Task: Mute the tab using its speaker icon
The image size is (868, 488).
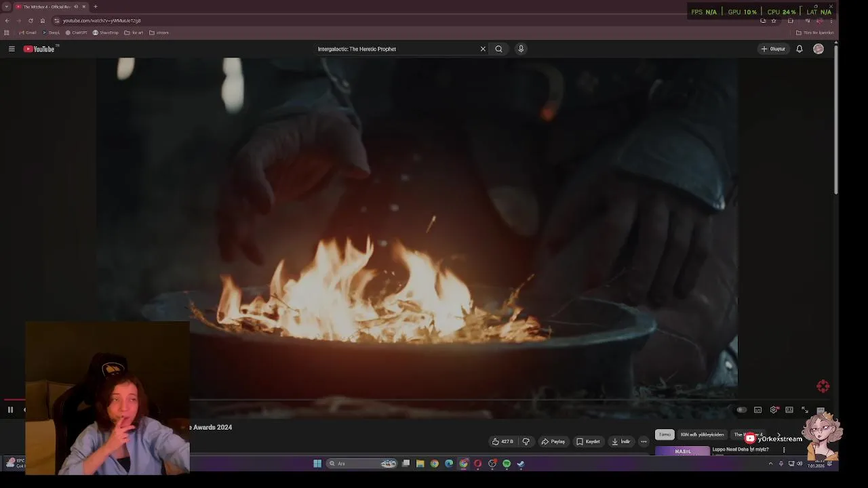Action: pyautogui.click(x=76, y=7)
